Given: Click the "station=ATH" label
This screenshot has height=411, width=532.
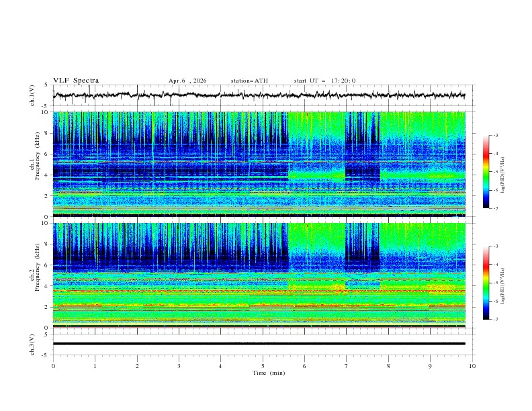Looking at the screenshot, I should pos(249,81).
